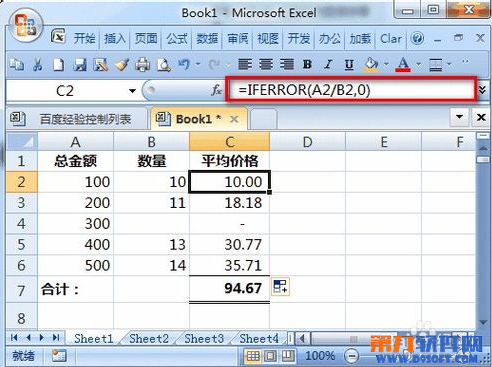492x367 pixels.
Task: Select cell containing 18.18
Action: 229,203
